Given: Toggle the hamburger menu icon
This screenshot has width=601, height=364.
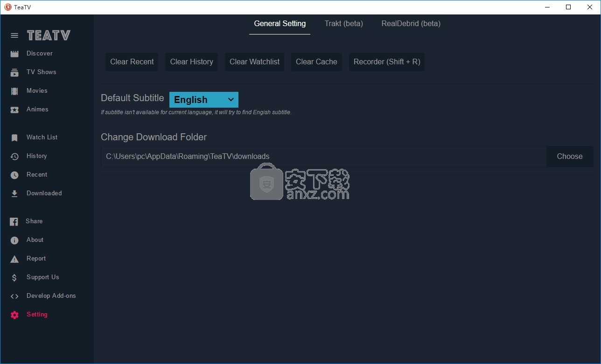Looking at the screenshot, I should coord(14,35).
